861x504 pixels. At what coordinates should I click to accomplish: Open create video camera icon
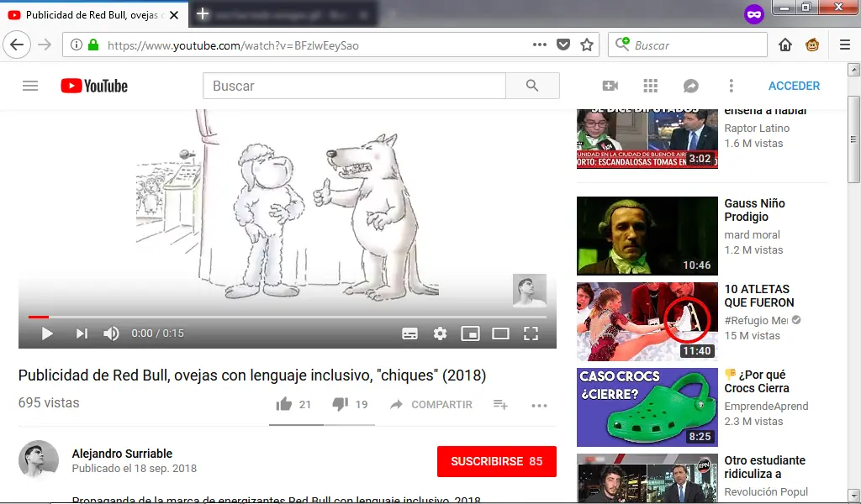pyautogui.click(x=610, y=86)
